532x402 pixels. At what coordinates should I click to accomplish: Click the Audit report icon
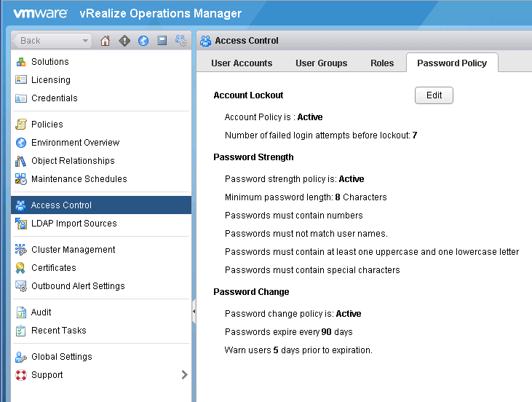(21, 312)
